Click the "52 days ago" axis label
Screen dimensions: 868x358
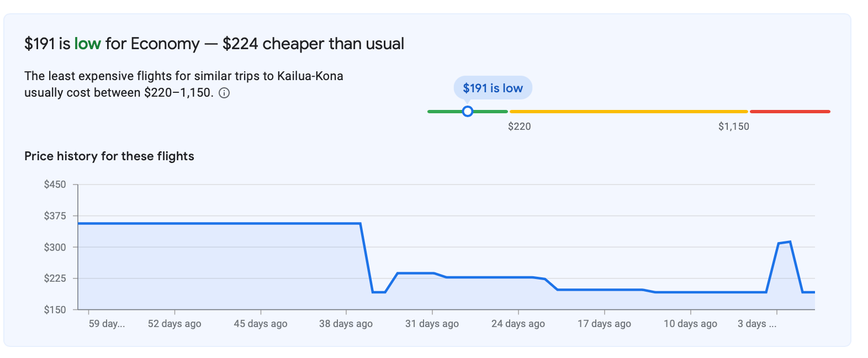174,324
